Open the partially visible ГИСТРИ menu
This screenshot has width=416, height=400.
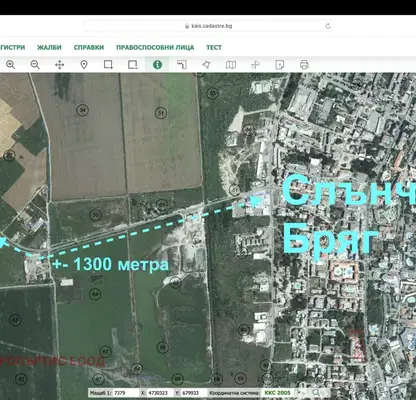click(13, 47)
